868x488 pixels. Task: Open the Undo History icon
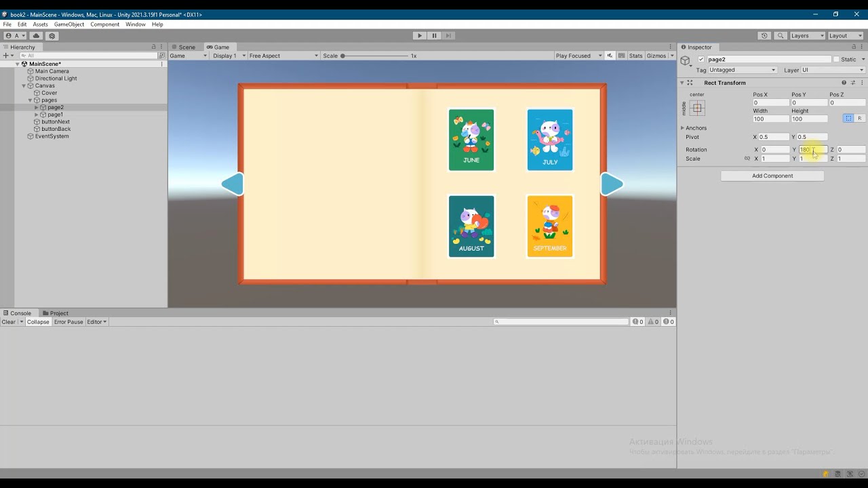(x=764, y=35)
